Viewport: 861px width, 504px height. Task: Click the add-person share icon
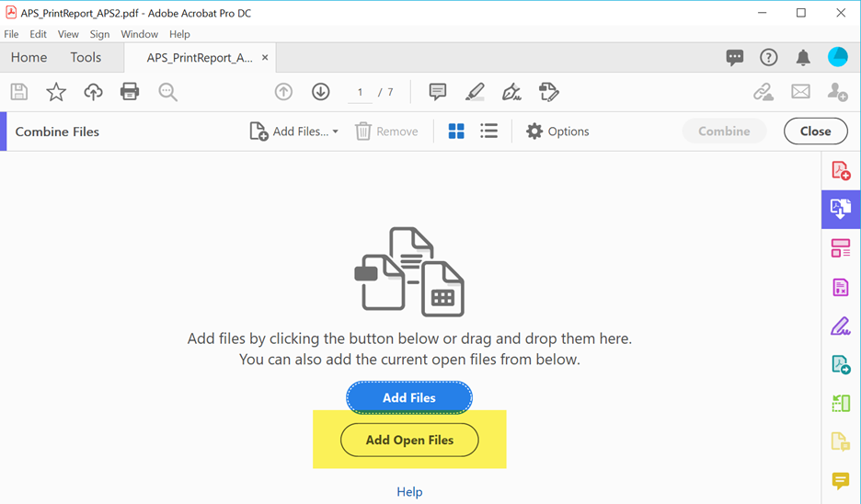pyautogui.click(x=837, y=92)
